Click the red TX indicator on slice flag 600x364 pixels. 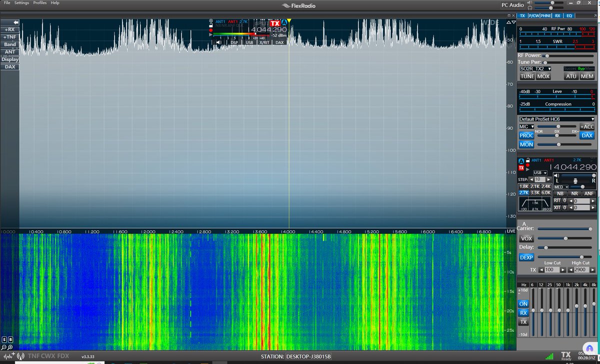coord(275,23)
